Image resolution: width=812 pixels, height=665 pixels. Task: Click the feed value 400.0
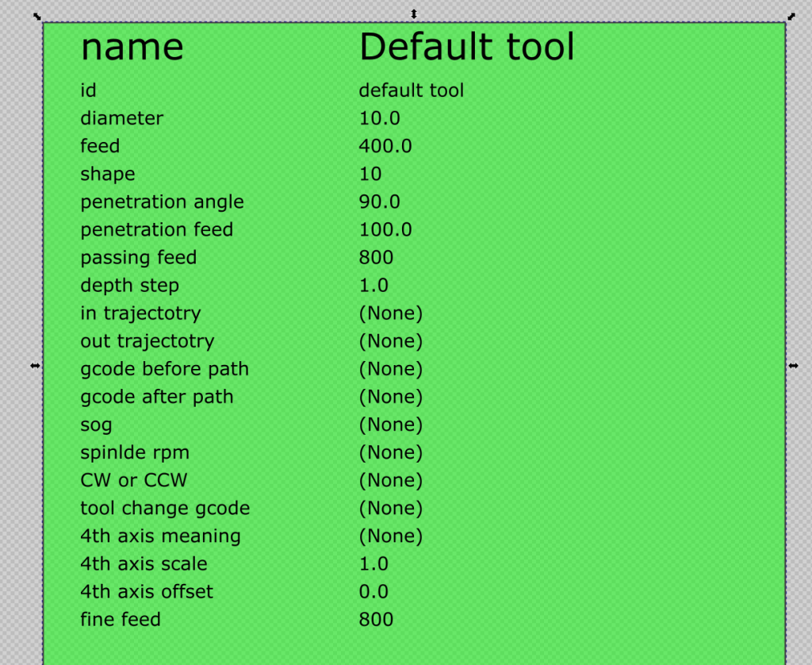tap(385, 146)
